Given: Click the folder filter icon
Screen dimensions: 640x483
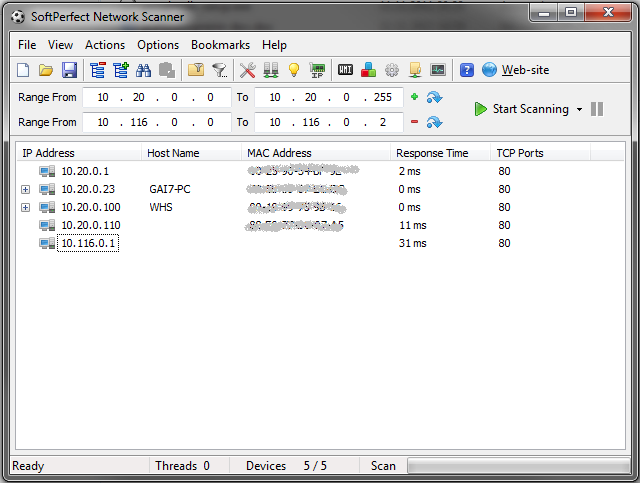Looking at the screenshot, I should (x=196, y=70).
